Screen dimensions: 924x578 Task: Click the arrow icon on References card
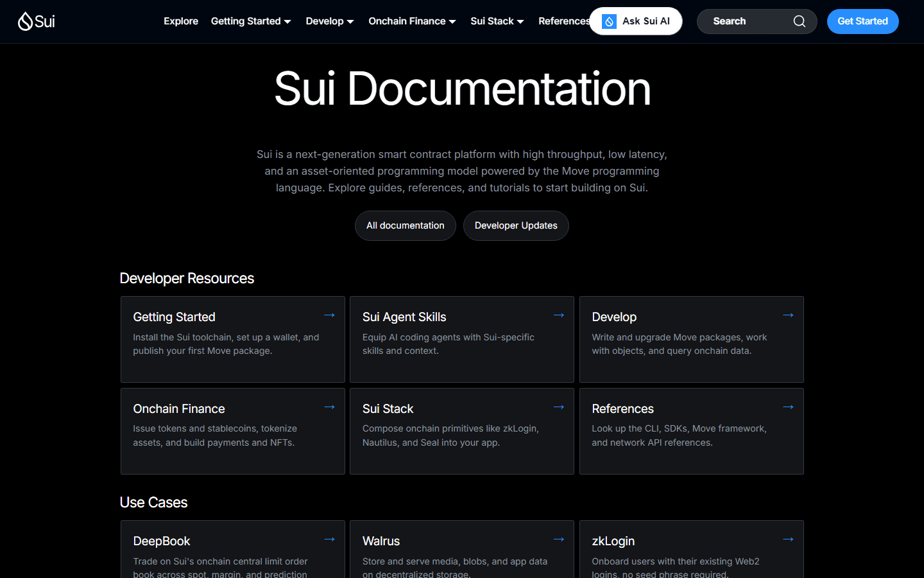coord(788,407)
